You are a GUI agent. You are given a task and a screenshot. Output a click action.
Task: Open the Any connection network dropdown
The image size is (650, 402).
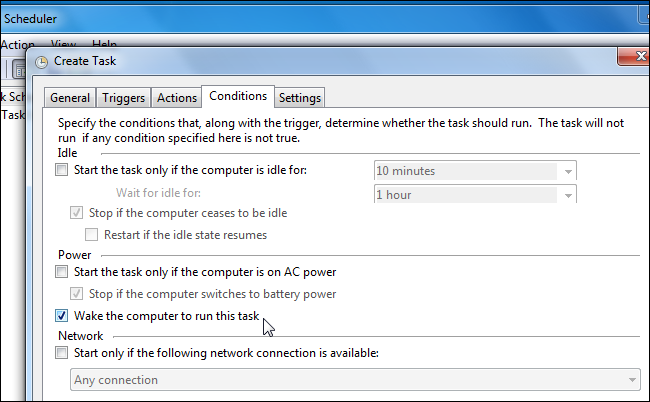355,380
